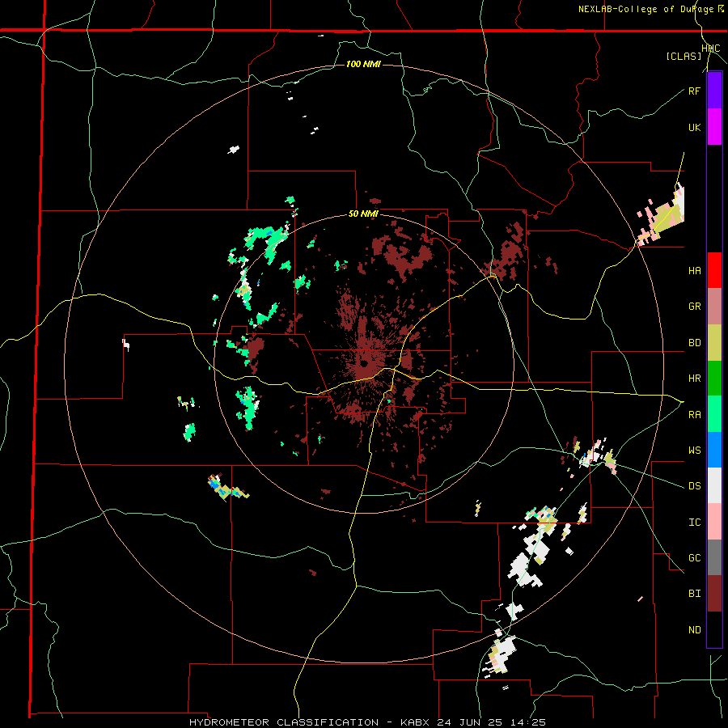
Task: Click the ND legend label
Action: 694,630
